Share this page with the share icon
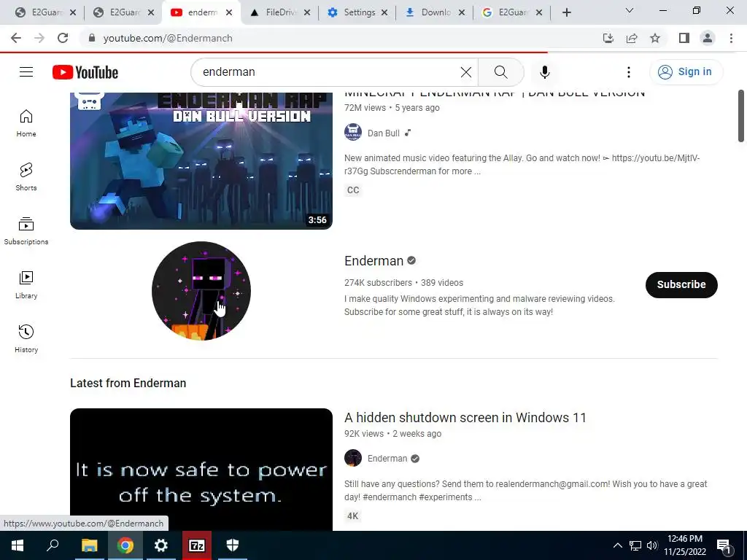Screen dimensions: 747x560 pos(632,38)
